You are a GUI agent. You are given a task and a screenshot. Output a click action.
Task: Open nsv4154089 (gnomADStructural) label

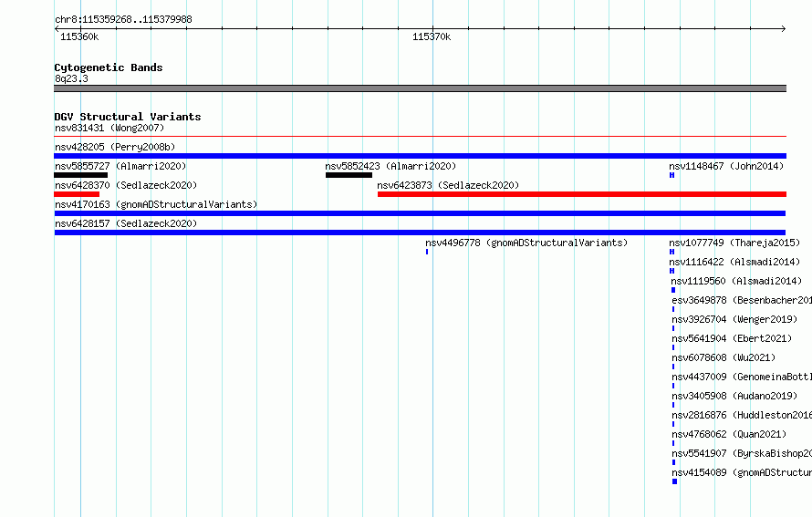click(742, 472)
